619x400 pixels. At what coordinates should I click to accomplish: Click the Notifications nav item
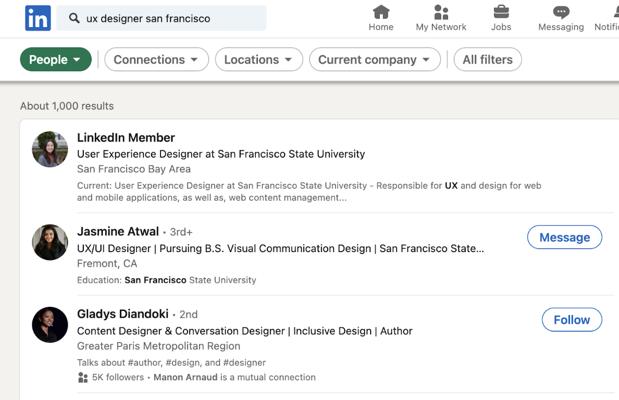(607, 17)
